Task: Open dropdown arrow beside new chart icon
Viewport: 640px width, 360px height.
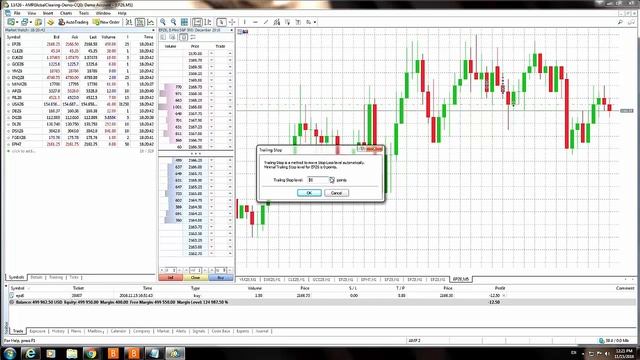Action: (x=17, y=22)
